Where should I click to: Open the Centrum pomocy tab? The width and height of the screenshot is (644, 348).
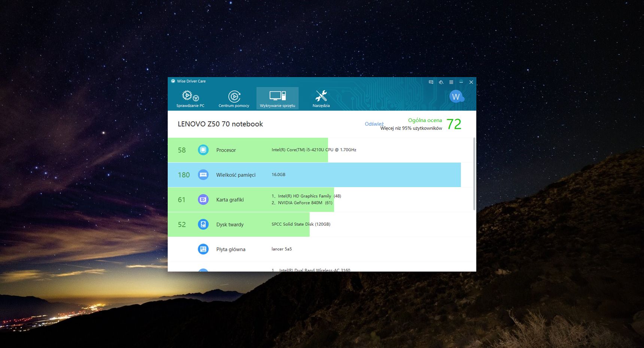tap(234, 98)
